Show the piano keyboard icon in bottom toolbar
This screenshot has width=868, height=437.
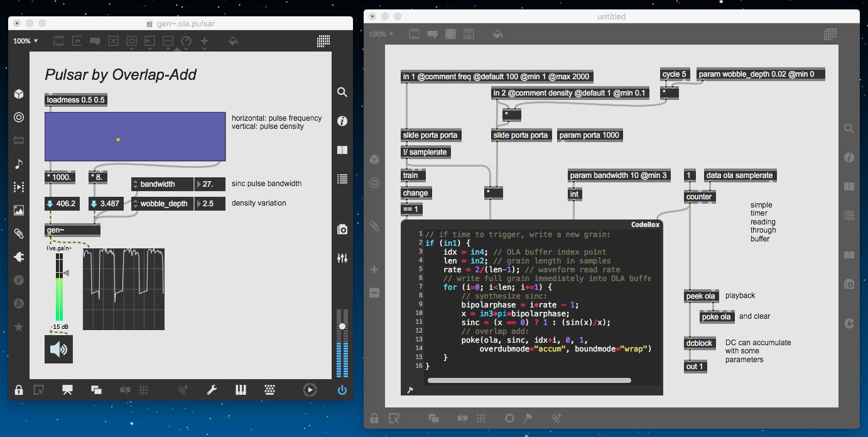241,390
